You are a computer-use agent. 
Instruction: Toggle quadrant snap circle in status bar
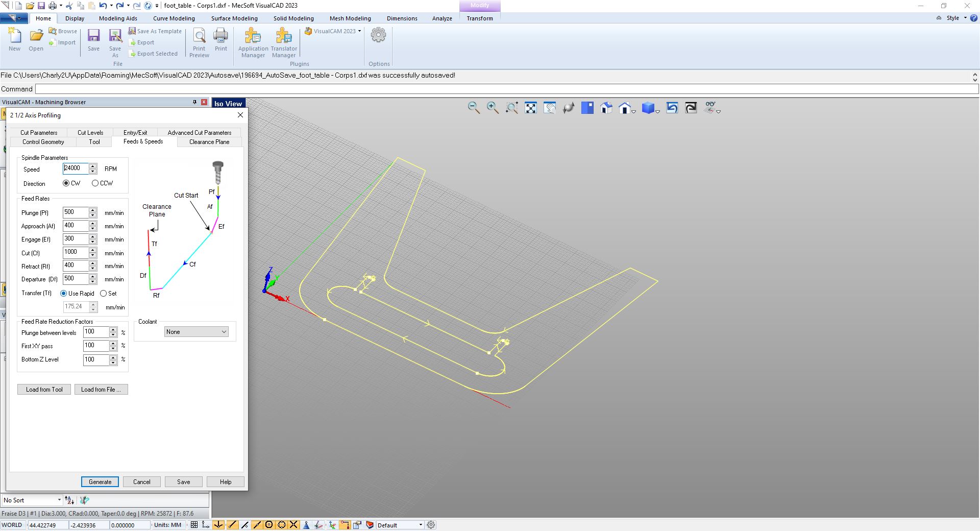(x=281, y=525)
